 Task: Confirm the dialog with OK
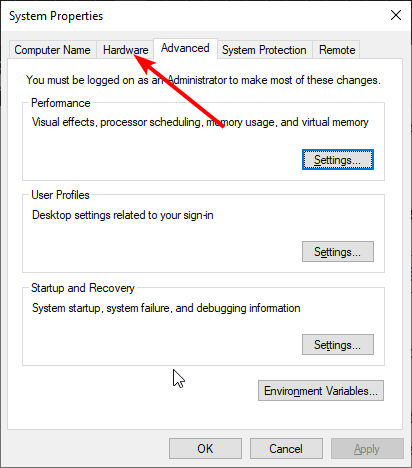point(205,449)
